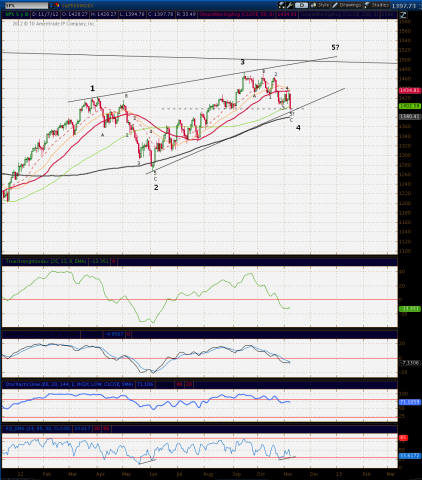Open the symbol selector dropdown arrow
Viewport: 422px width, 480px height.
click(x=51, y=5)
